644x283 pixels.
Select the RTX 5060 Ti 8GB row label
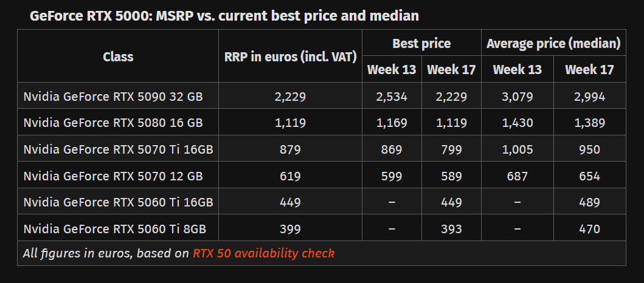[x=114, y=229]
